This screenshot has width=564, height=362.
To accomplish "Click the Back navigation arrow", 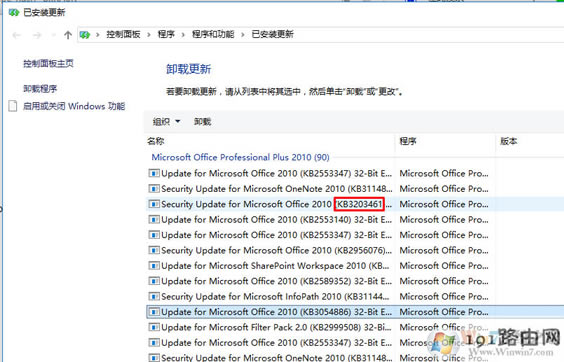I will click(17, 35).
